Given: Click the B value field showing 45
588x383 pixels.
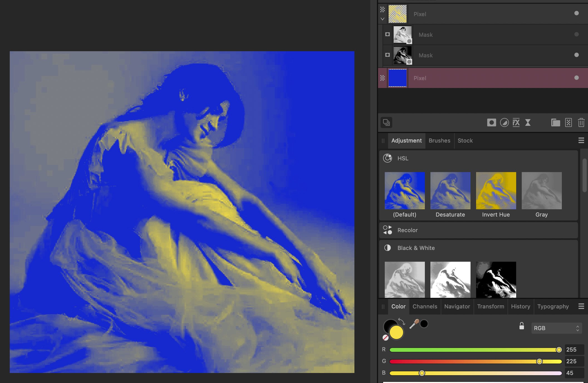Looking at the screenshot, I should pos(574,373).
